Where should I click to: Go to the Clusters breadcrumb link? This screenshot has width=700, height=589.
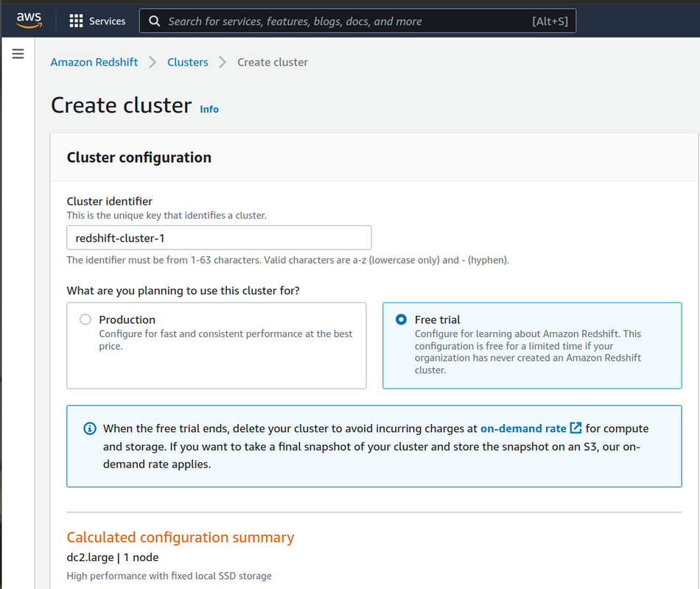coord(187,62)
